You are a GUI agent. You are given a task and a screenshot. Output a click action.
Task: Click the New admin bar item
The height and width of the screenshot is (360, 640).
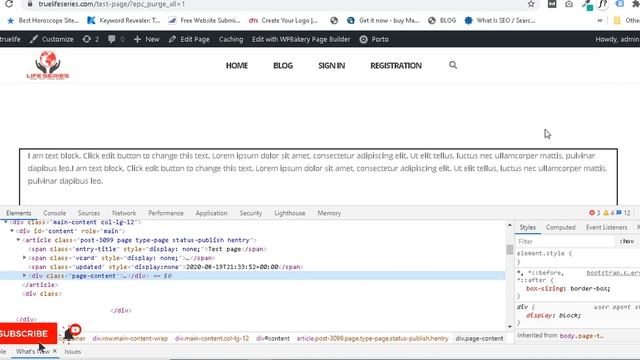(147, 39)
